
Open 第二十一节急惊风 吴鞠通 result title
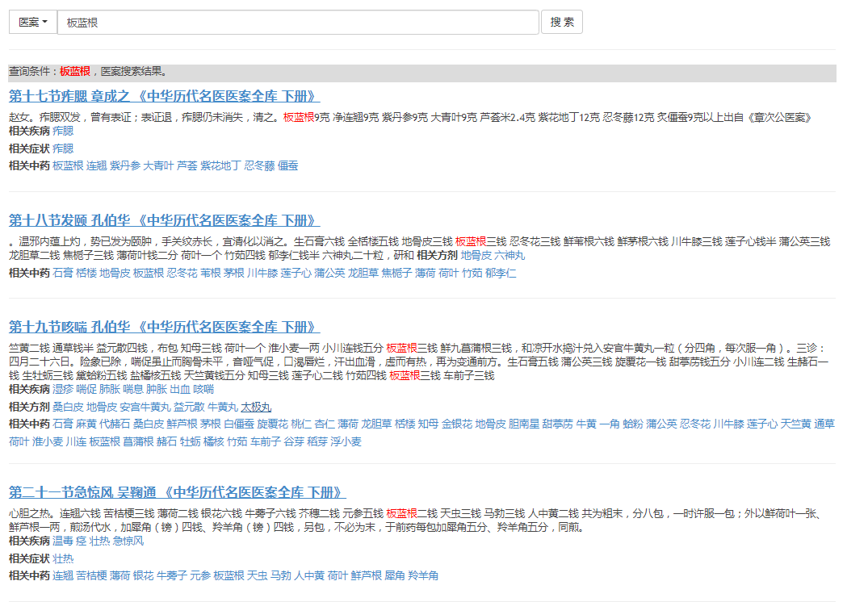pyautogui.click(x=178, y=492)
